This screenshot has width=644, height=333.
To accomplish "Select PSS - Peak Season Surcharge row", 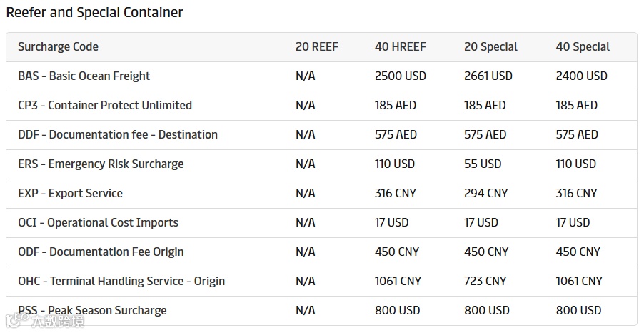I will click(x=92, y=311).
